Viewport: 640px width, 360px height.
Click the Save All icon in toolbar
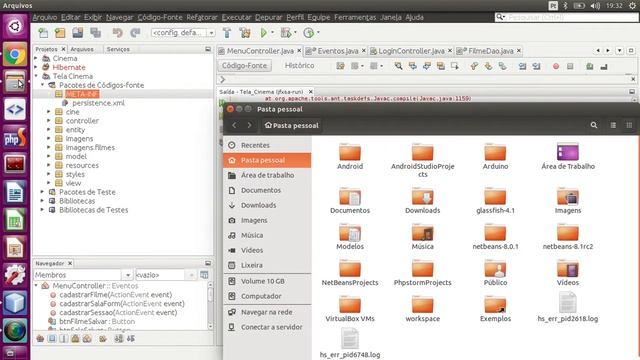96,33
